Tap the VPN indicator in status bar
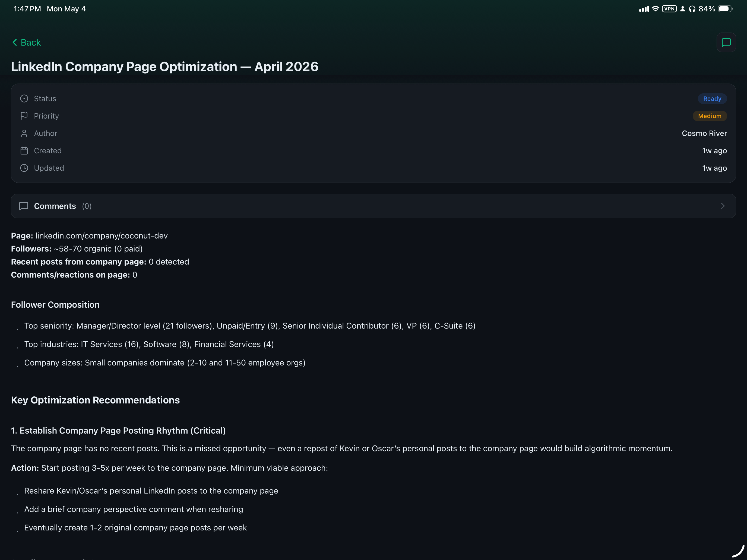 [669, 9]
